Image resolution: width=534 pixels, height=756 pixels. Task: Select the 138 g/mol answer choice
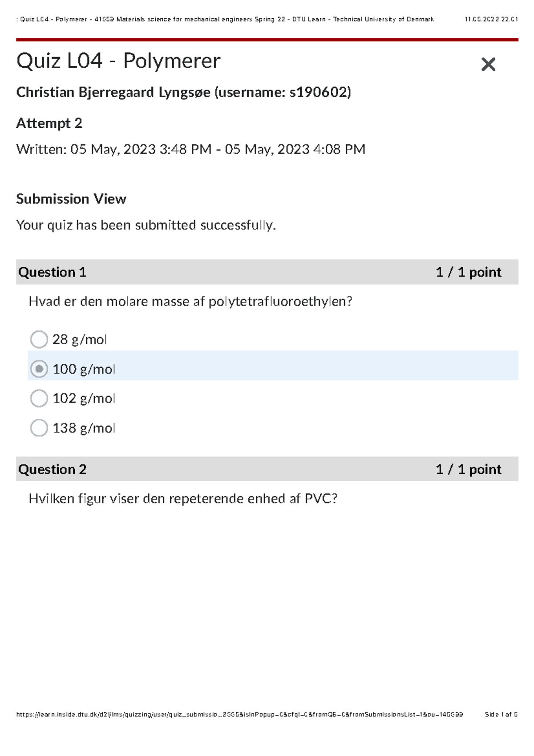coord(39,428)
